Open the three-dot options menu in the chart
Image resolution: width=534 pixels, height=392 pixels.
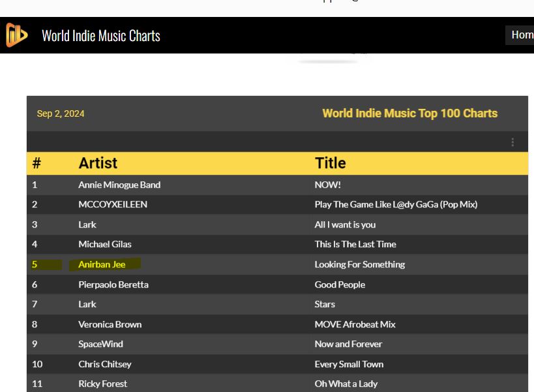coord(512,142)
